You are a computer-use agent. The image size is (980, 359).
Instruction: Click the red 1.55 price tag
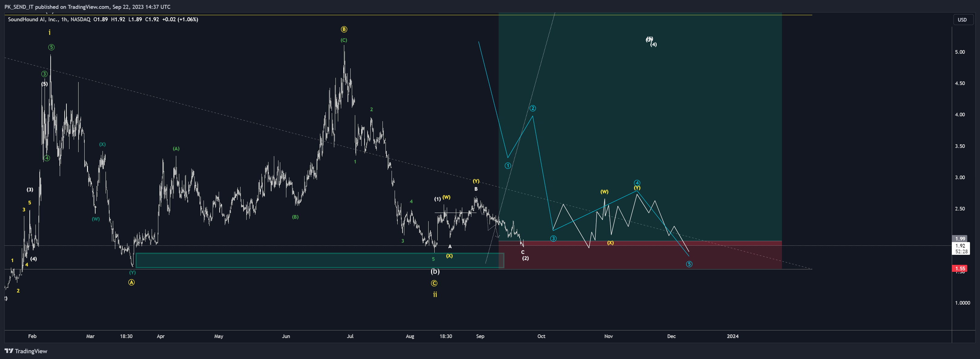click(960, 269)
